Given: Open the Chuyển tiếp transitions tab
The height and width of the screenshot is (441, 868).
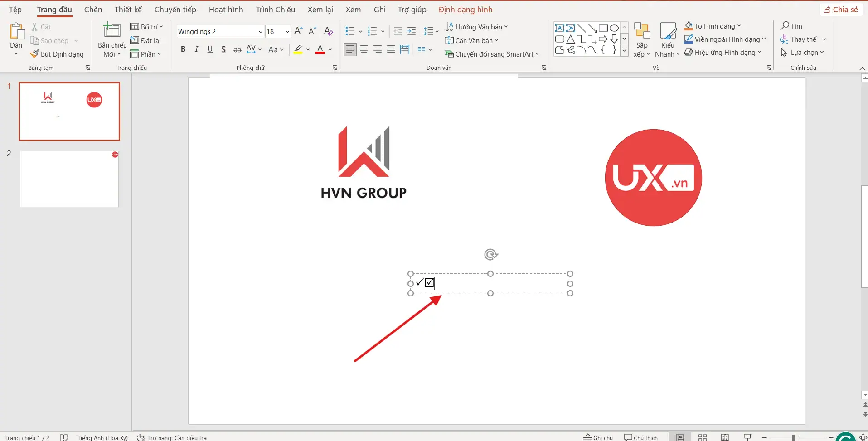Looking at the screenshot, I should [175, 10].
